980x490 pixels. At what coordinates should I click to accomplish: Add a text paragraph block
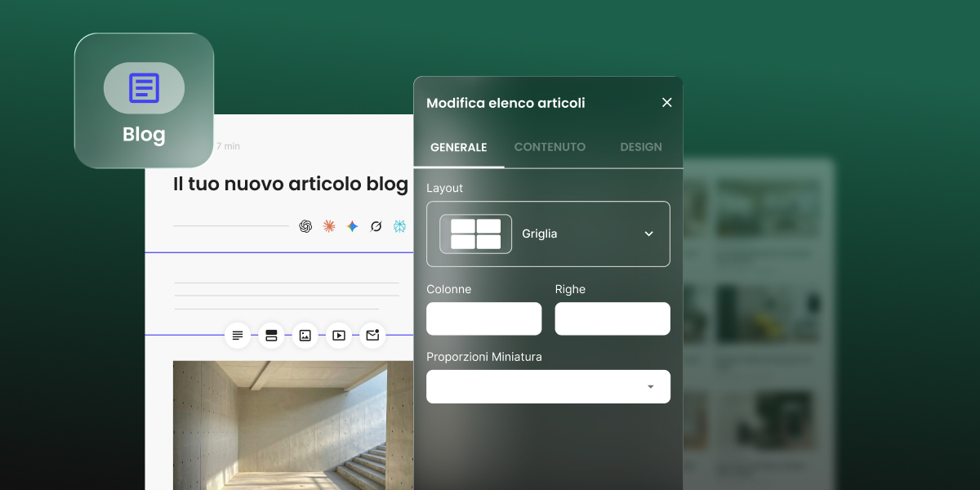238,335
